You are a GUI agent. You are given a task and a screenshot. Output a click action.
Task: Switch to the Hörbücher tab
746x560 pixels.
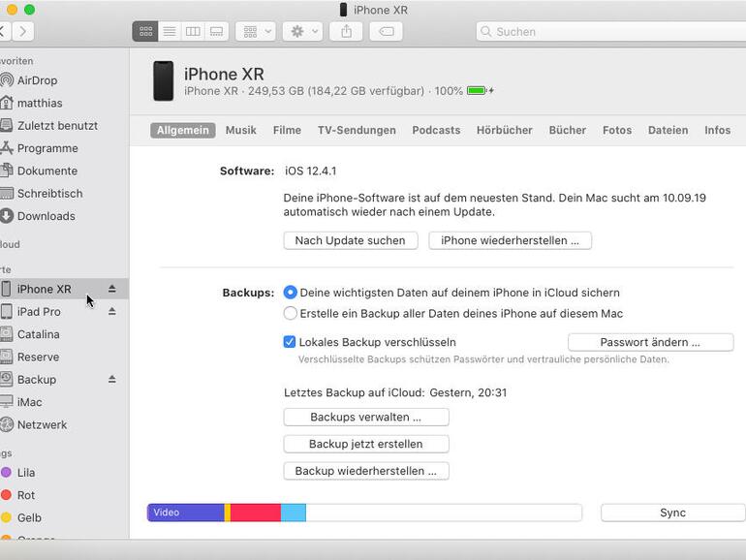(505, 131)
